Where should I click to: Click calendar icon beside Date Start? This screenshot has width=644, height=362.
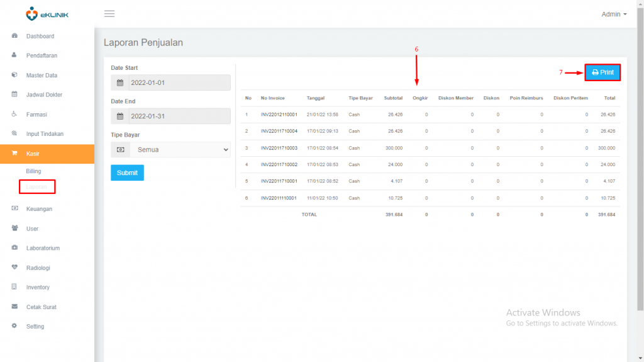tap(120, 82)
